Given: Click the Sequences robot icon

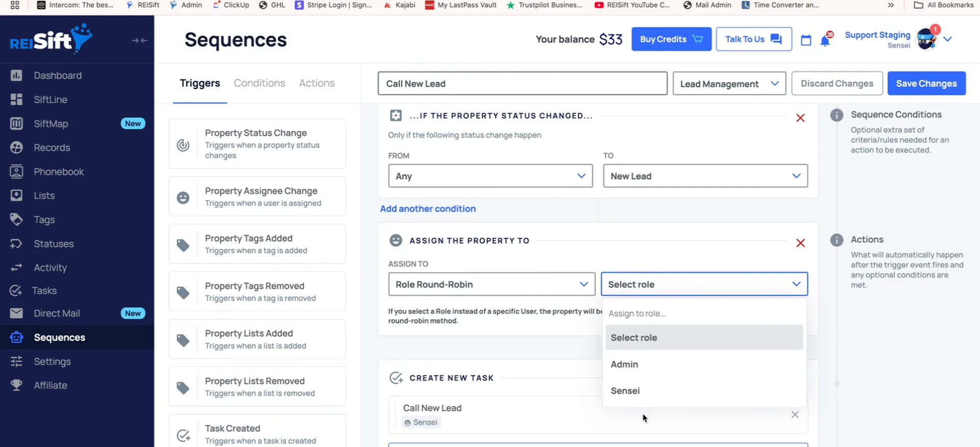Looking at the screenshot, I should pyautogui.click(x=16, y=337).
